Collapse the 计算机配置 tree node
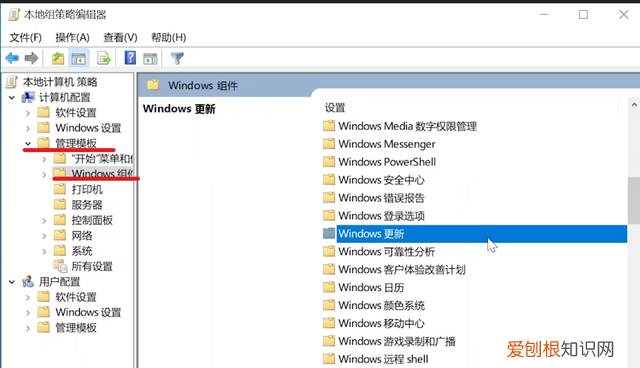640x368 pixels. (12, 98)
